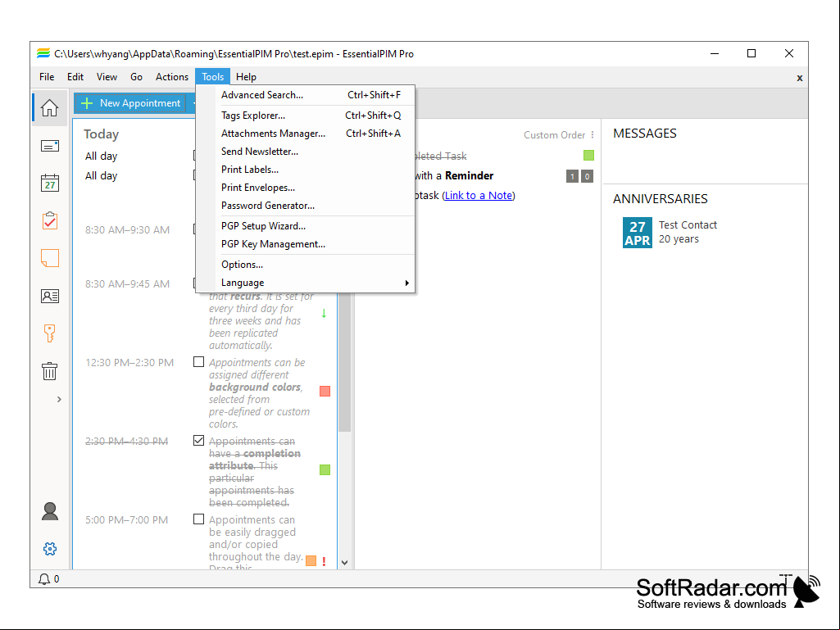Open the Actions menu

tap(172, 77)
